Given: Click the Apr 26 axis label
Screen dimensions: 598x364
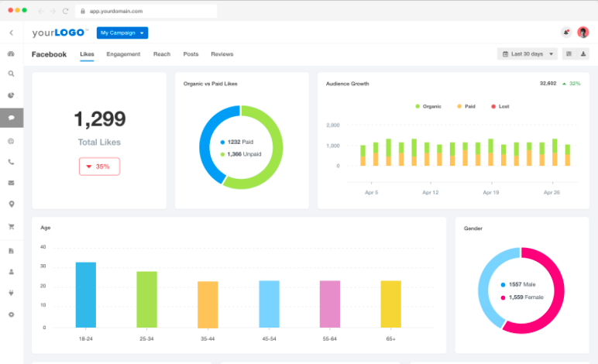Looking at the screenshot, I should pos(552,193).
